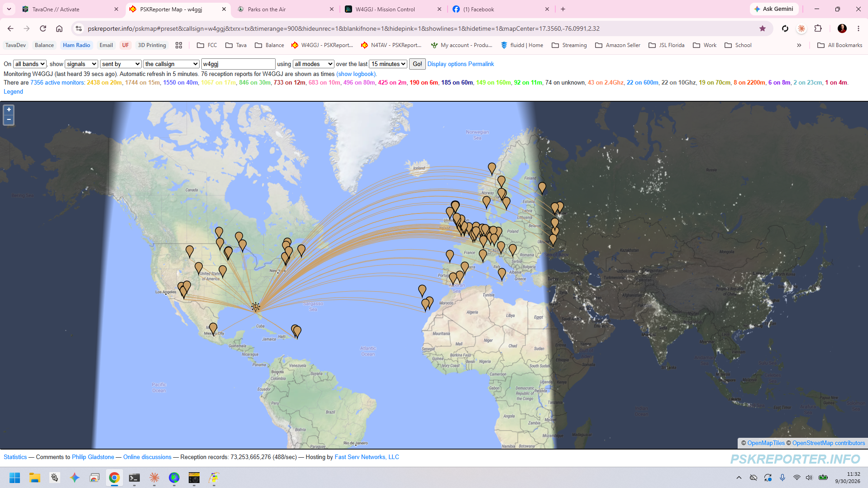Open the signals type dropdown
868x488 pixels.
tap(81, 64)
